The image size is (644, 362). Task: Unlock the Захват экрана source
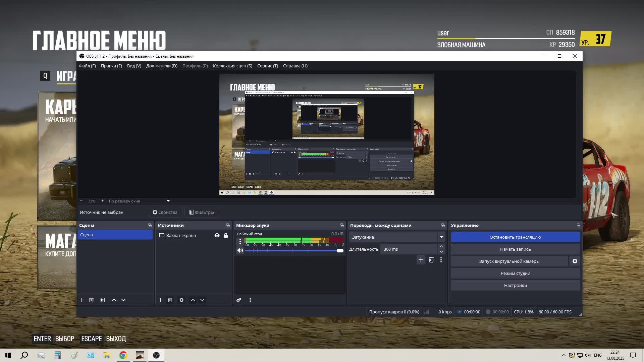tap(226, 235)
